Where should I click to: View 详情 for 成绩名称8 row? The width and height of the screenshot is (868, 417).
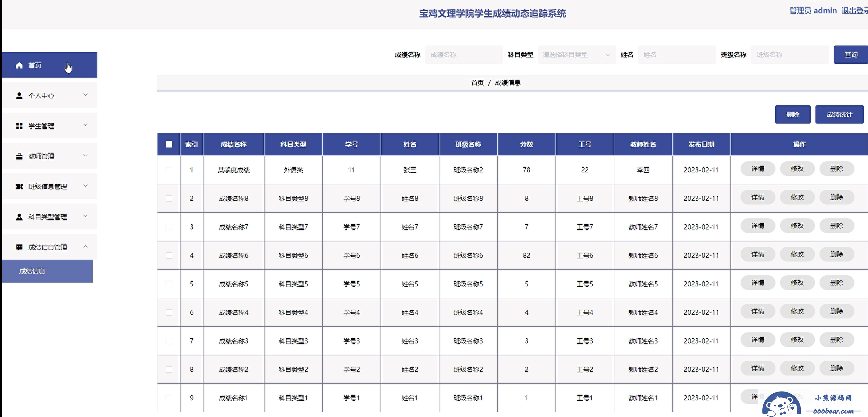click(x=757, y=197)
